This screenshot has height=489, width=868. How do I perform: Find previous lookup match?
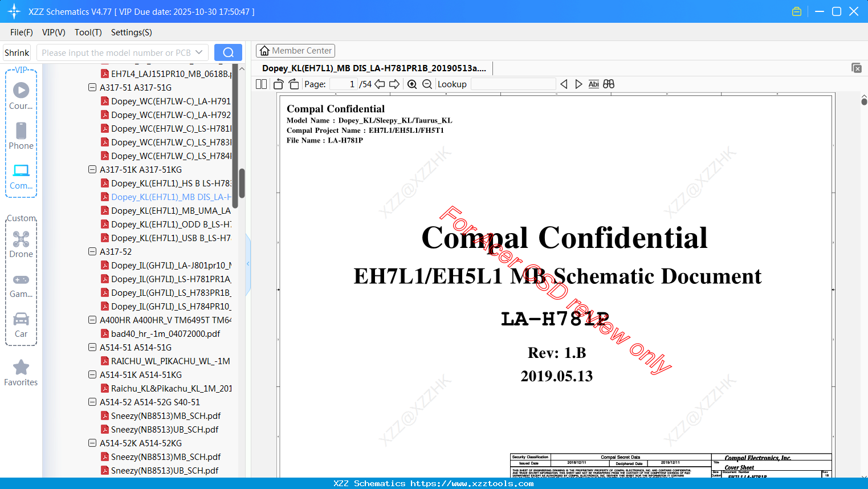point(564,84)
